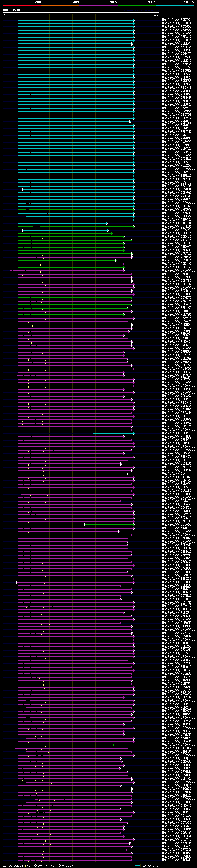The height and width of the screenshot is (868, 197).
Task: Select the UniRef100_B6DRF6 label
Action: (x=176, y=60)
